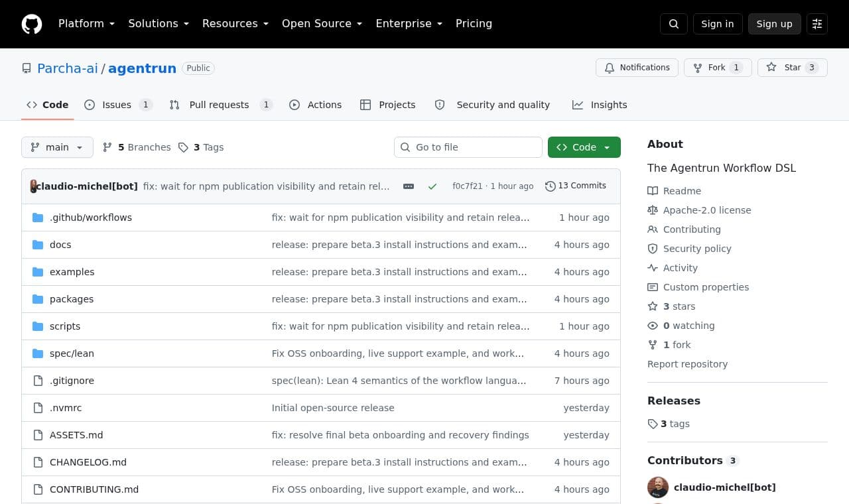Expand the Resources menu
849x504 pixels.
(235, 24)
